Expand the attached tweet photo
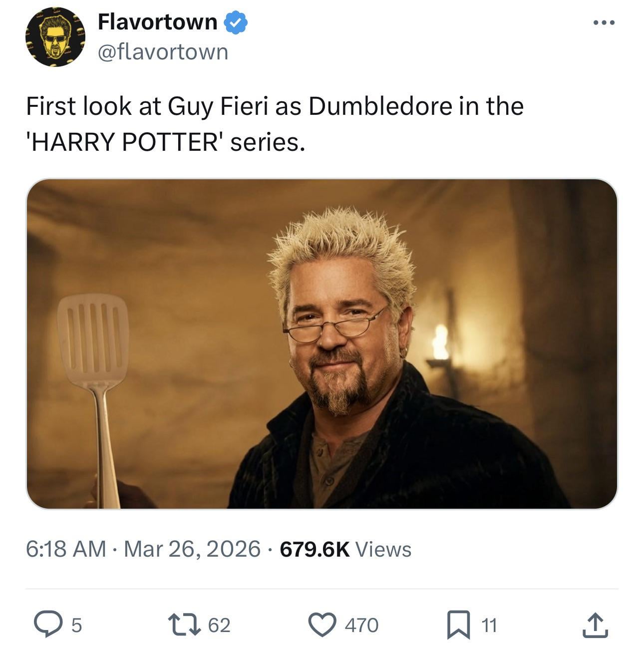Image resolution: width=644 pixels, height=655 pixels. click(x=322, y=344)
